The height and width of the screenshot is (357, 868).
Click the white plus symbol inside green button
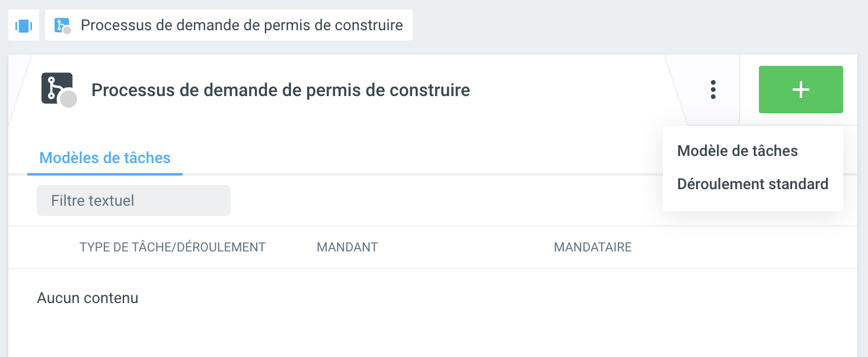pos(800,90)
